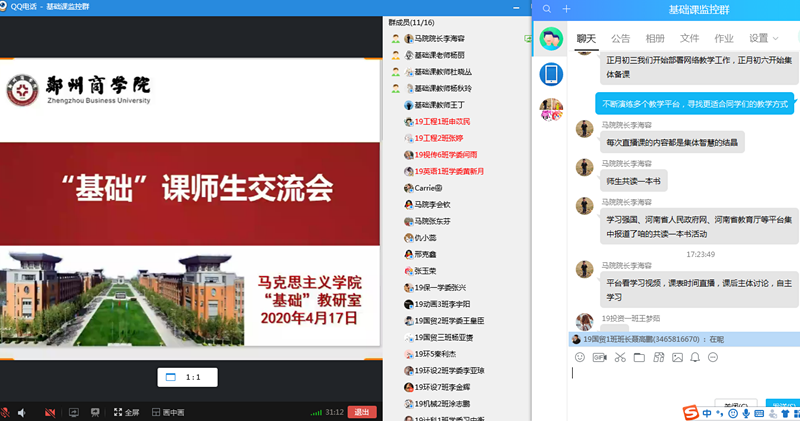
Task: Open Sogou soft keyboard icon
Action: click(x=759, y=413)
